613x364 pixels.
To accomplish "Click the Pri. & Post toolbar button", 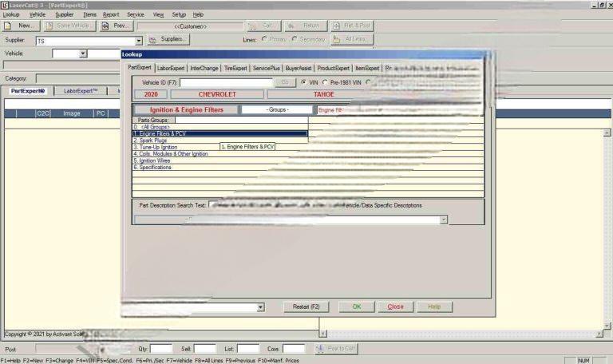I will 352,26.
